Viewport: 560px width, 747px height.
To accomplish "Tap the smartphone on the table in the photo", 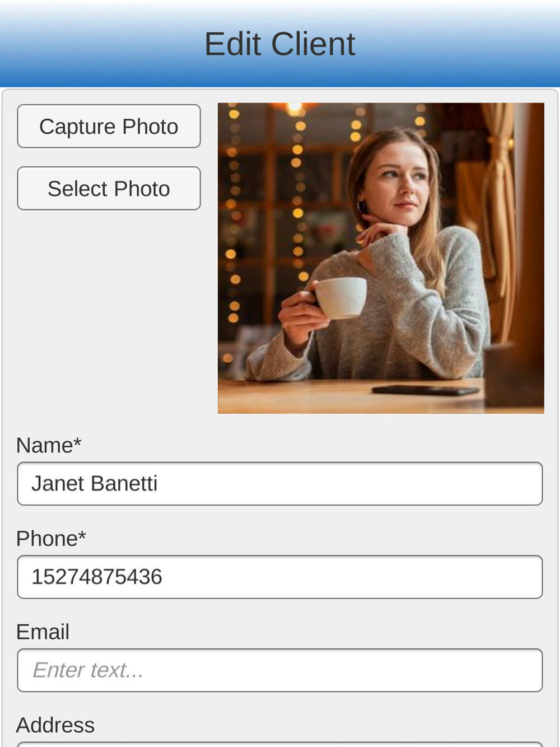I will pos(427,390).
